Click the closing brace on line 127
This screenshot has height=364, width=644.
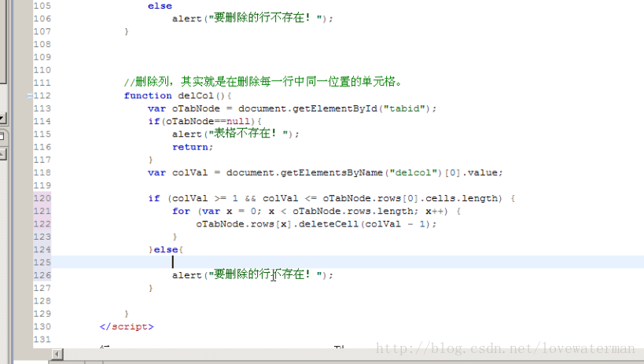tap(151, 288)
